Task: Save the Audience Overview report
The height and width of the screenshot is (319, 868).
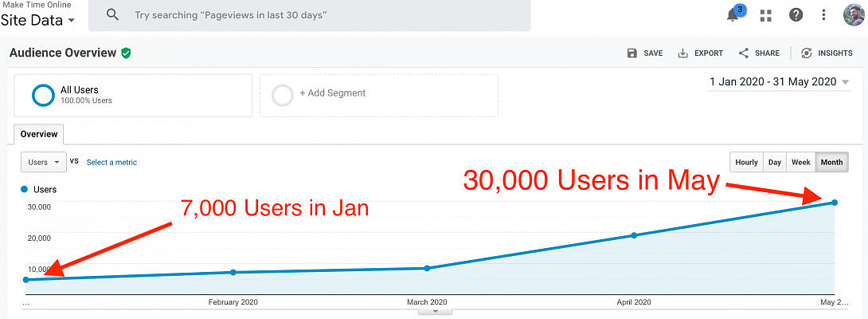Action: (x=645, y=53)
